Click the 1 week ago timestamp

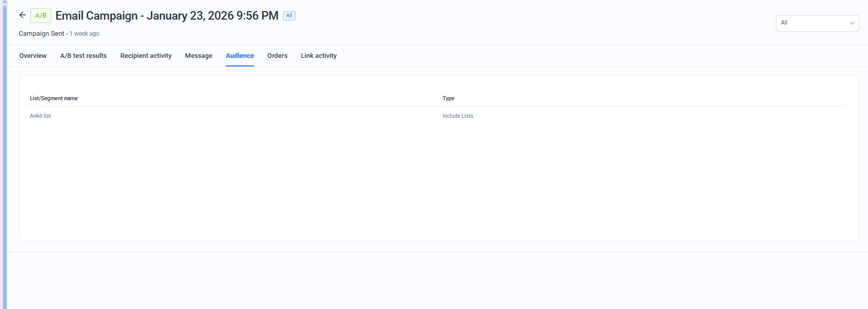pos(85,34)
